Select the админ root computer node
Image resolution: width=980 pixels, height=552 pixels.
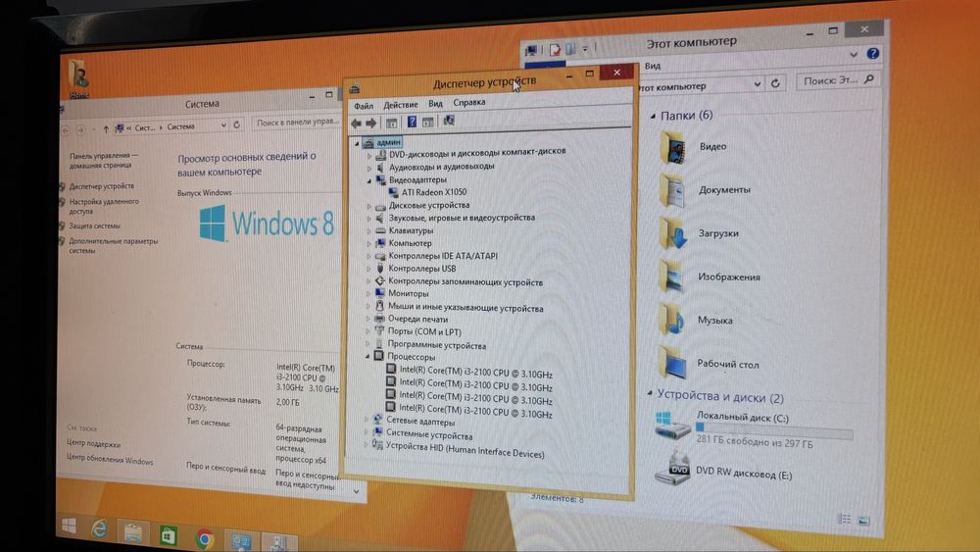pos(388,142)
